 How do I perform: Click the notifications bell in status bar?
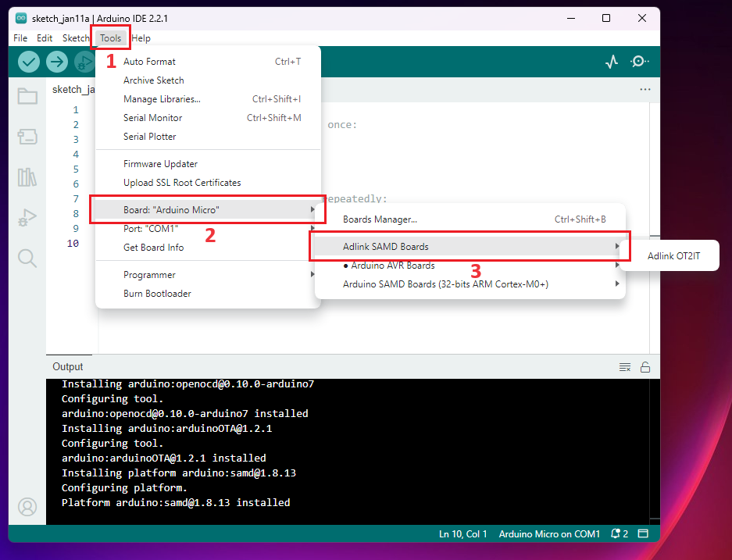(619, 534)
